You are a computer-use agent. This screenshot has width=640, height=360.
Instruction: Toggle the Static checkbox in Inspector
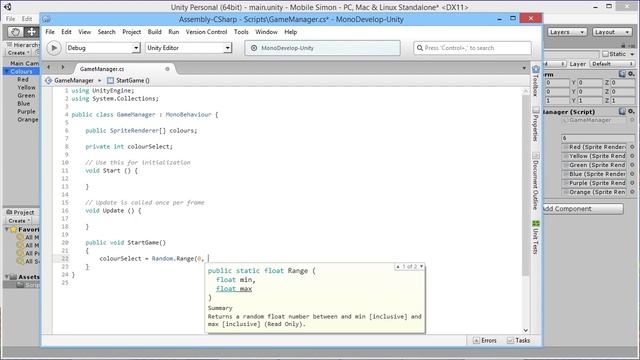605,54
